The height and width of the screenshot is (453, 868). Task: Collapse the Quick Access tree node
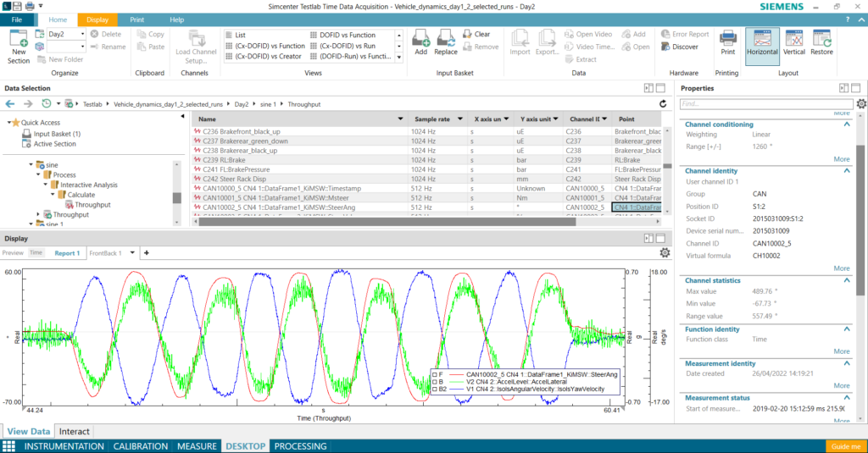pos(8,122)
